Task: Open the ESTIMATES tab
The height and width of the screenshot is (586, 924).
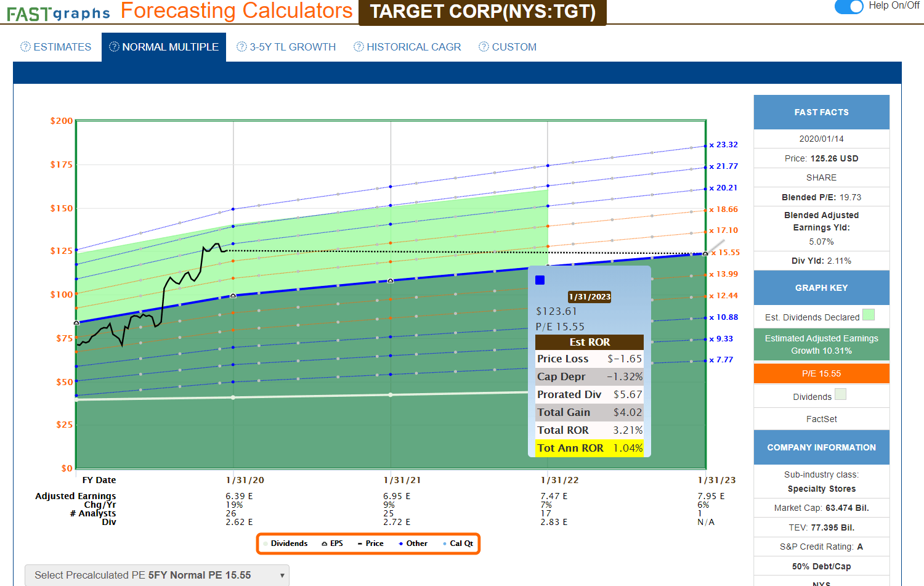Action: [62, 47]
